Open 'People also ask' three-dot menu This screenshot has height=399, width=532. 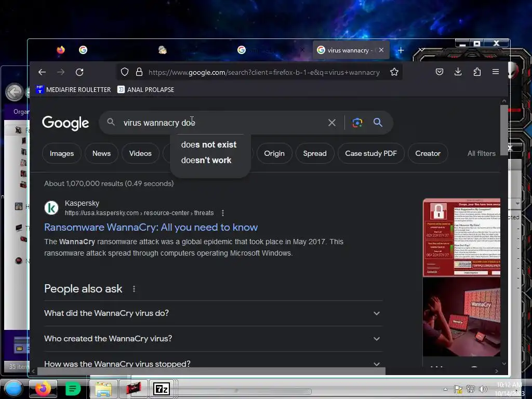pyautogui.click(x=134, y=289)
